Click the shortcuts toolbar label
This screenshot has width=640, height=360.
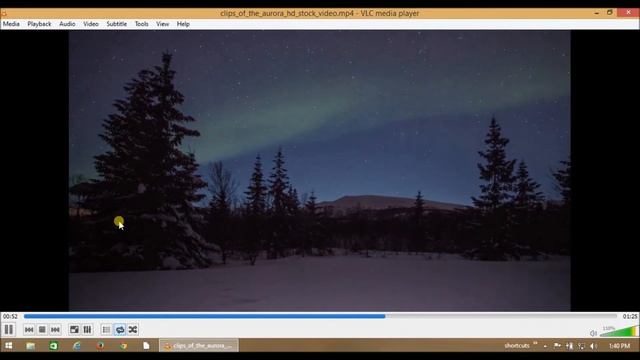[x=517, y=346]
